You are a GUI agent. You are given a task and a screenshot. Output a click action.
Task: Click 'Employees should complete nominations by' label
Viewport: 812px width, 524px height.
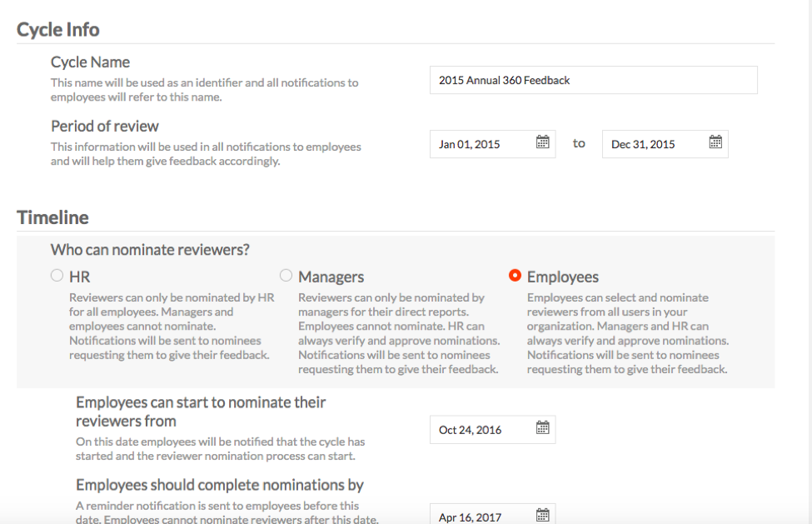click(x=220, y=485)
